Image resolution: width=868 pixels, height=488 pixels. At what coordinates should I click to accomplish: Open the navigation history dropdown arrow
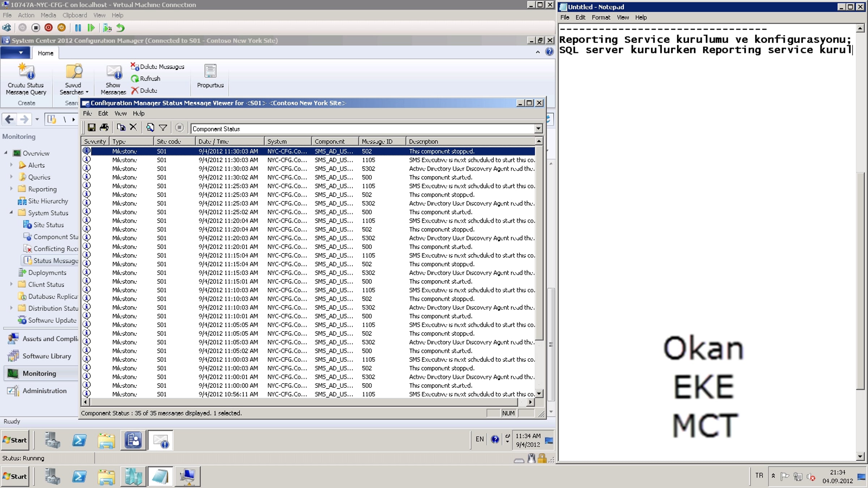(x=37, y=119)
